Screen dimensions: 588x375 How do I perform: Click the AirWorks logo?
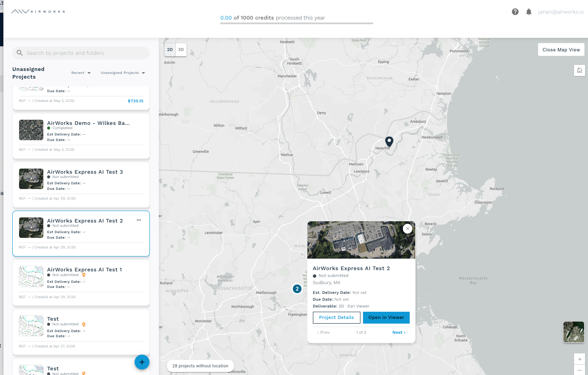[38, 11]
